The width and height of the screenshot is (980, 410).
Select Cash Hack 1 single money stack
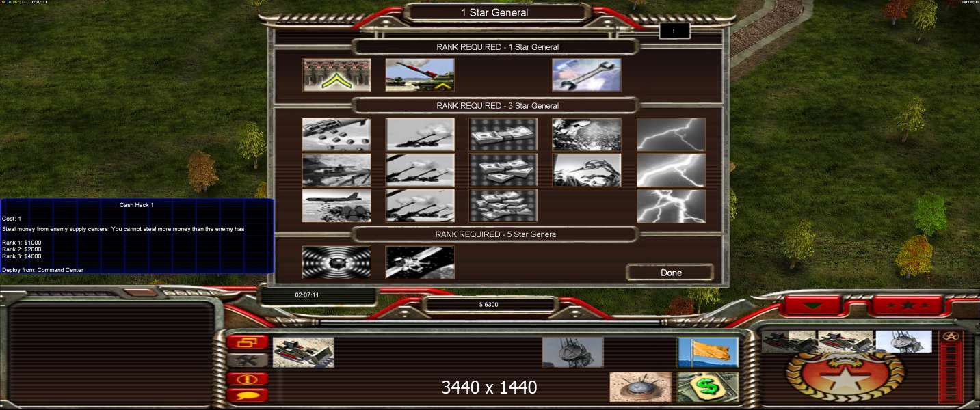(503, 135)
